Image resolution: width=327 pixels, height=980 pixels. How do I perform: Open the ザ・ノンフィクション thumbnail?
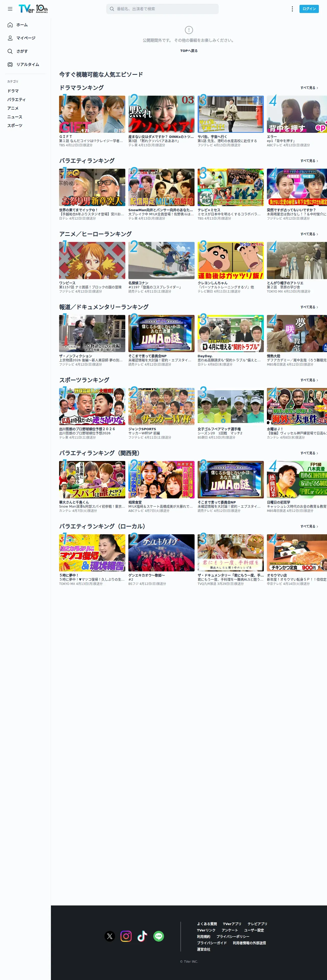(x=92, y=334)
